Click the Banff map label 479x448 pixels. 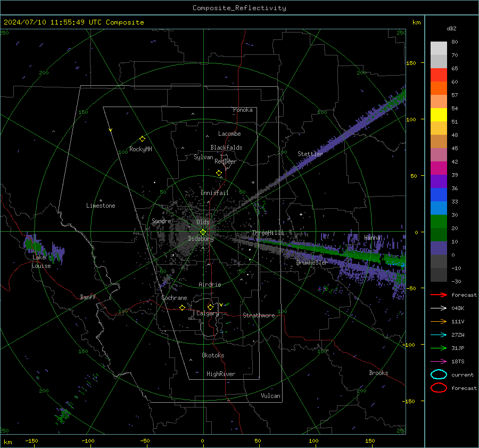(x=88, y=297)
